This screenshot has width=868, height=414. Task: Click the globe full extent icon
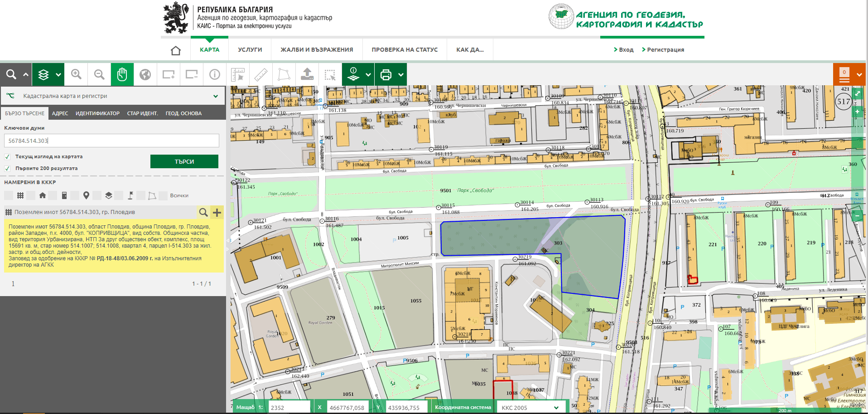[145, 74]
